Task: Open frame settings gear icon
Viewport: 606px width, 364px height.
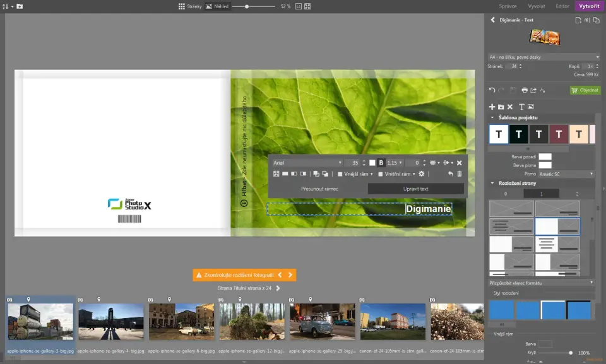Action: coord(421,173)
